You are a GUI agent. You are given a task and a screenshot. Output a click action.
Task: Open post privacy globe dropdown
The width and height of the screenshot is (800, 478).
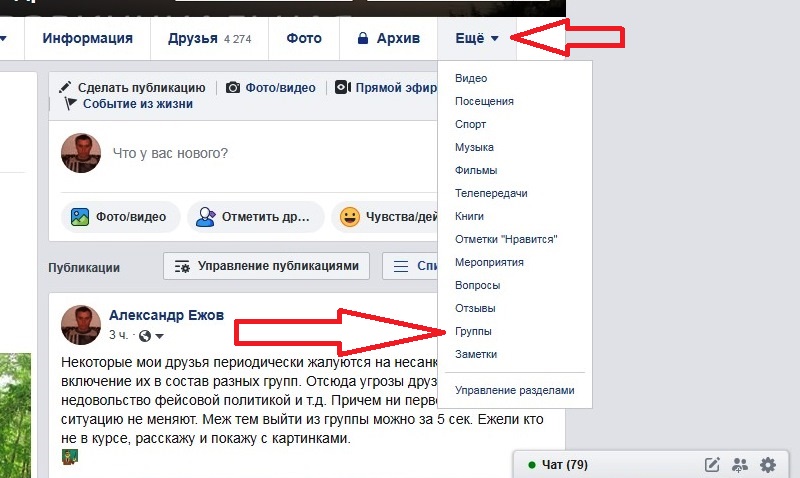152,335
